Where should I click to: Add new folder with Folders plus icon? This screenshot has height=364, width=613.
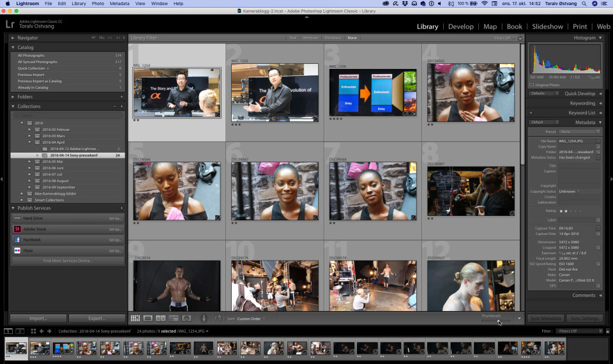121,96
